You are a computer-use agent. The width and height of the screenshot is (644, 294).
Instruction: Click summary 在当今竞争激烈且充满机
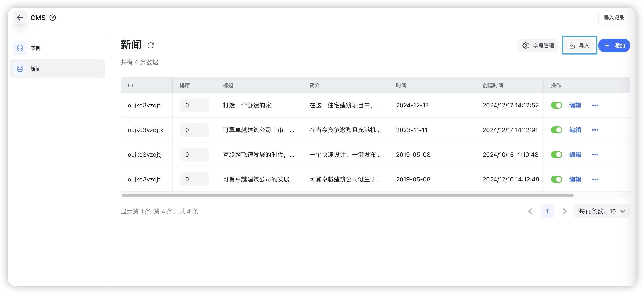[345, 130]
